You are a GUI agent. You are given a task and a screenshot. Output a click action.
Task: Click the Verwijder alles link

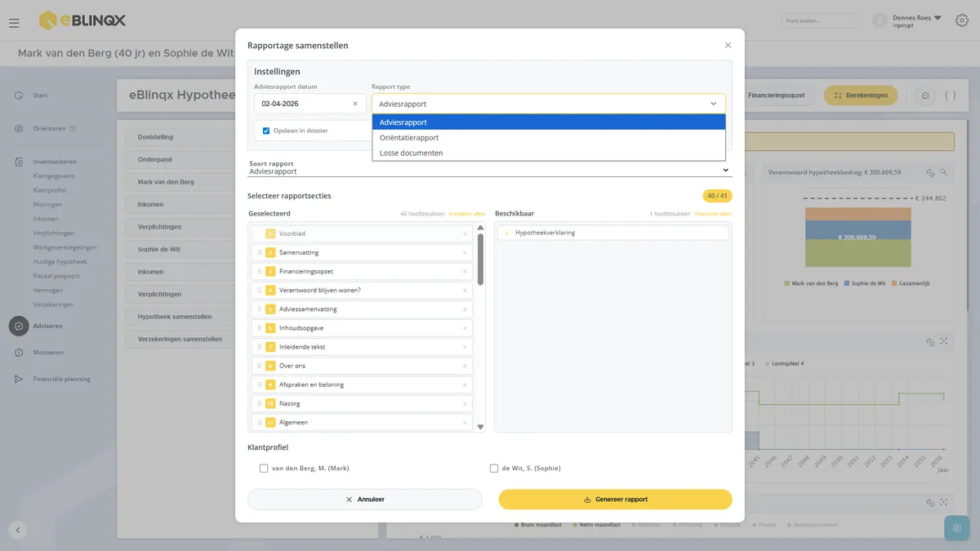pos(466,214)
